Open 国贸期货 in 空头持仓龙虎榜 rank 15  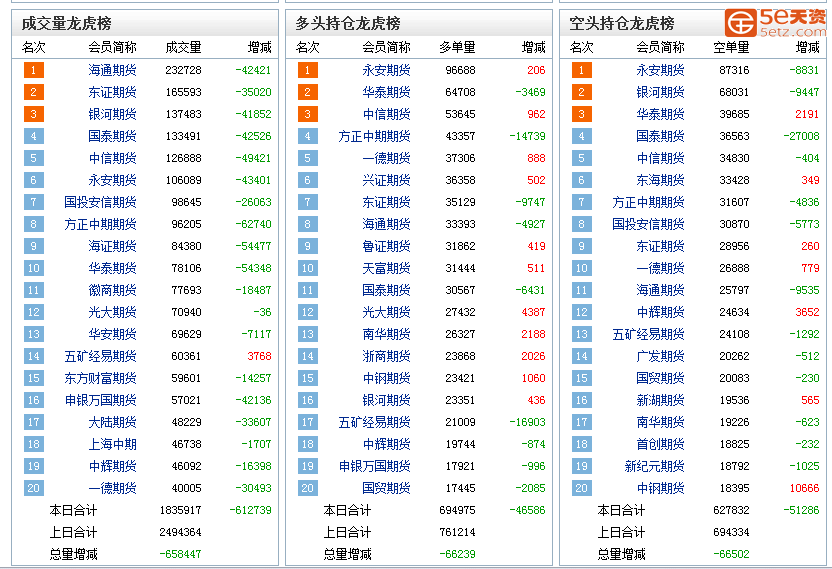tap(660, 378)
